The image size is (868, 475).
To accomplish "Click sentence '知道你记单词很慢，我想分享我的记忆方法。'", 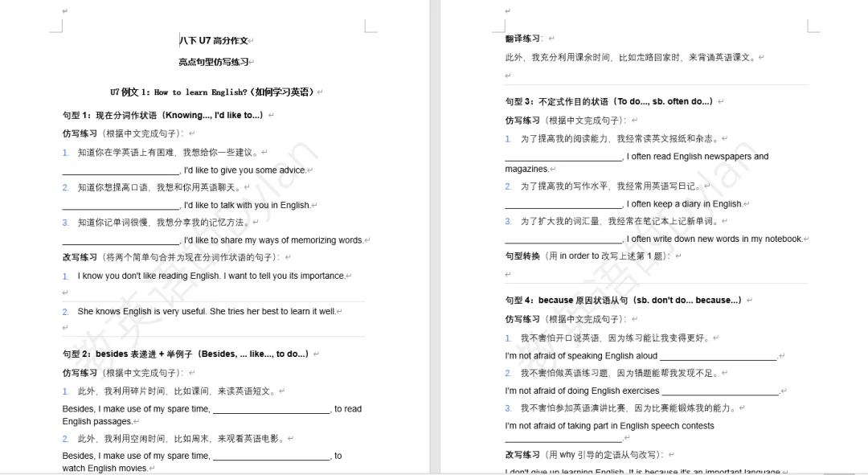I will (165, 223).
